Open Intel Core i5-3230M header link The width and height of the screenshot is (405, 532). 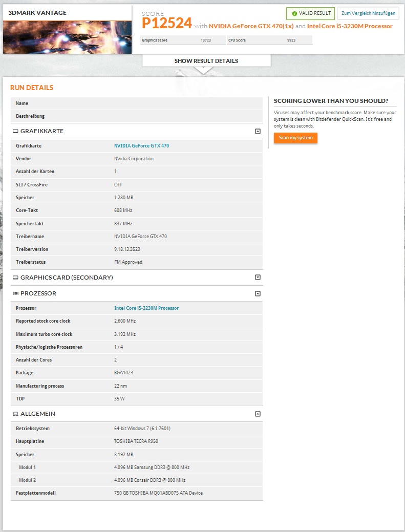350,26
